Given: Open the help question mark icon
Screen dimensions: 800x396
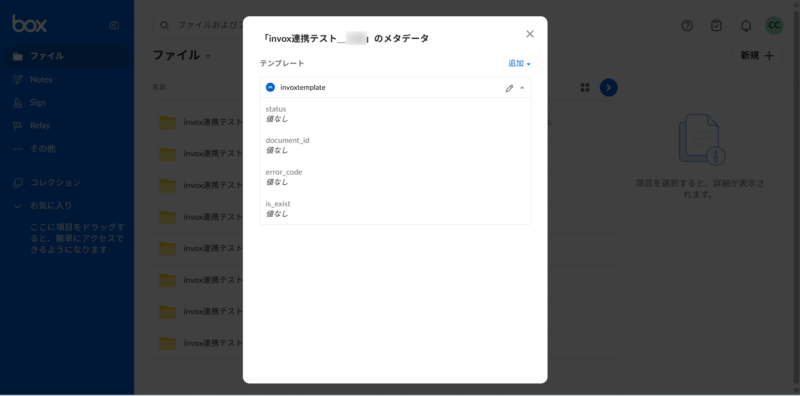Looking at the screenshot, I should (x=687, y=26).
